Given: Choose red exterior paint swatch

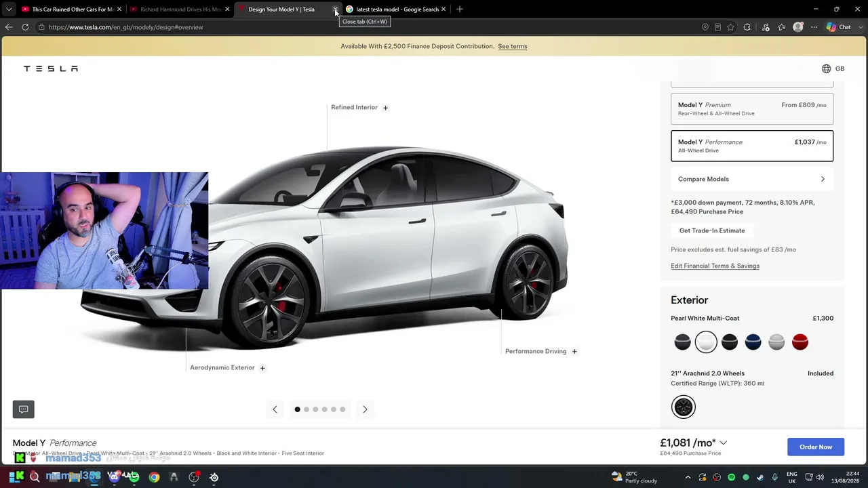Looking at the screenshot, I should (x=800, y=342).
